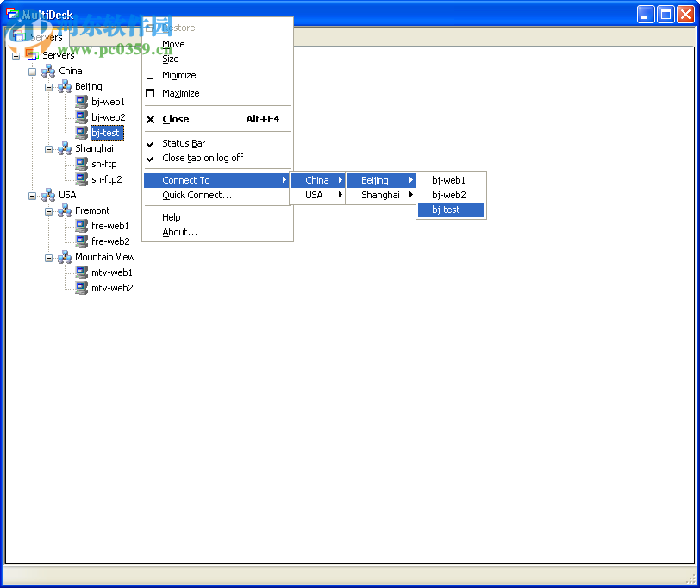This screenshot has width=700, height=588.
Task: Click the X icon beside Close menu entry
Action: click(x=151, y=118)
